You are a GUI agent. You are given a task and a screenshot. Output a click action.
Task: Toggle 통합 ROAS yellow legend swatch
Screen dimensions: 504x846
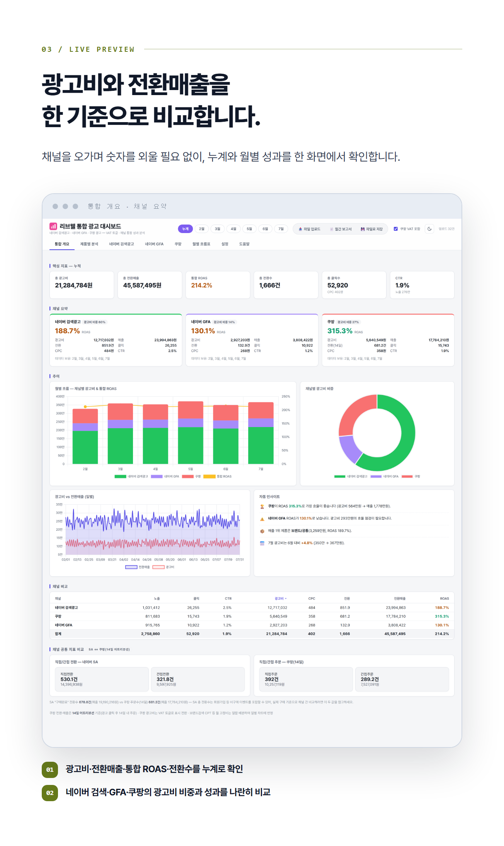pyautogui.click(x=209, y=477)
